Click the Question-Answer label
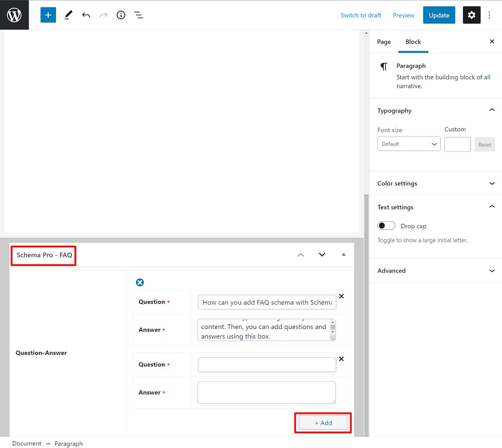The height and width of the screenshot is (448, 502). 41,353
